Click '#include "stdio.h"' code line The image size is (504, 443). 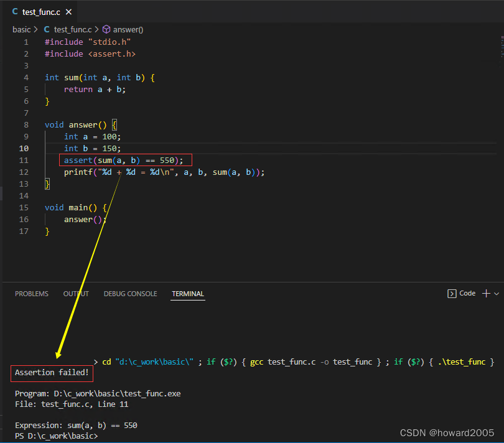click(88, 42)
